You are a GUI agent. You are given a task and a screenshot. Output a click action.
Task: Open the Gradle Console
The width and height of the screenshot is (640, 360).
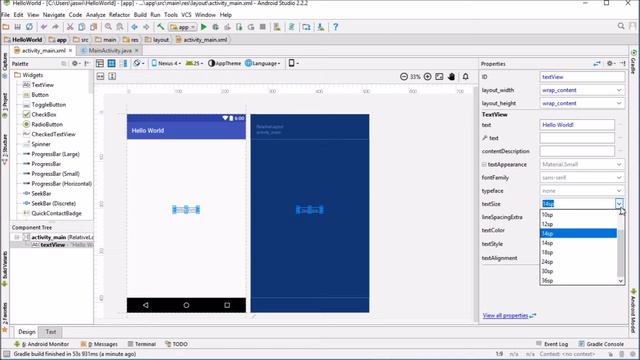[x=601, y=344]
